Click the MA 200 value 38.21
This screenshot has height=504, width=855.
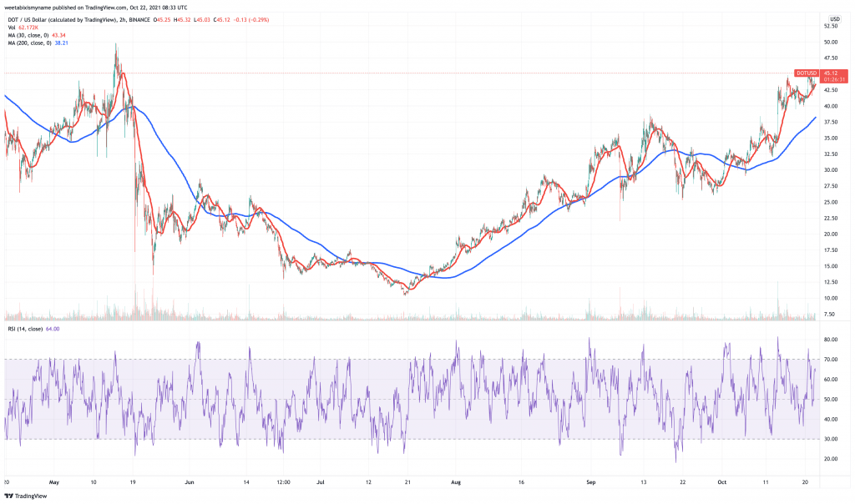62,43
